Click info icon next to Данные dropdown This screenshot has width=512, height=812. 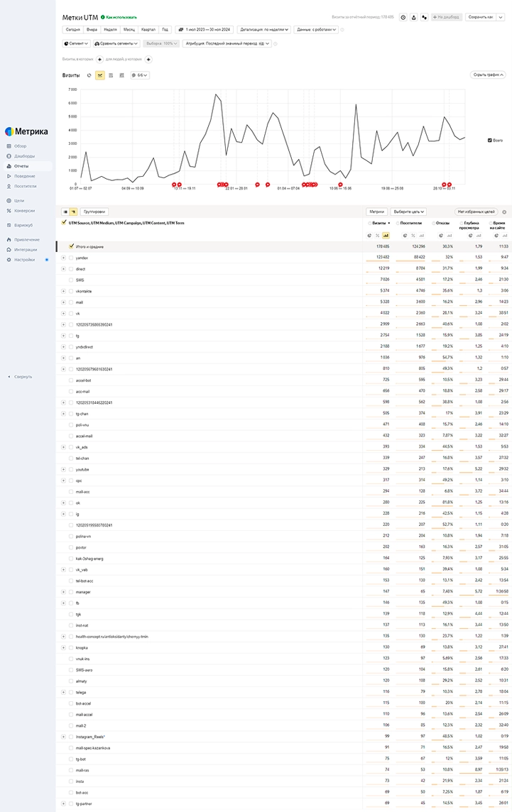342,30
